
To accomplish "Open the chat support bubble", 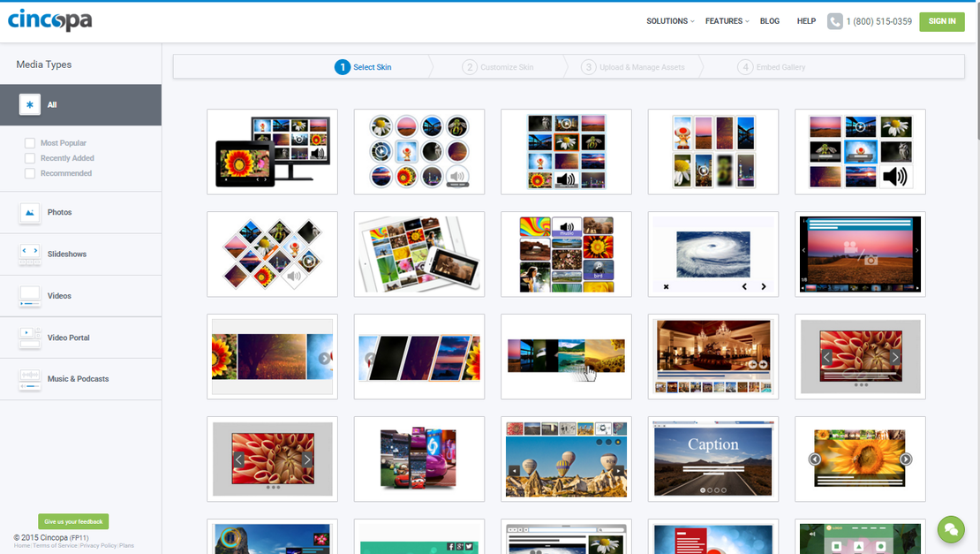I will [x=951, y=529].
